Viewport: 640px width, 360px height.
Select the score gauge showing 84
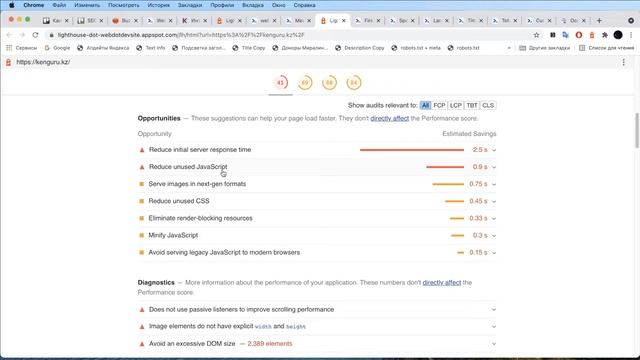click(x=354, y=82)
